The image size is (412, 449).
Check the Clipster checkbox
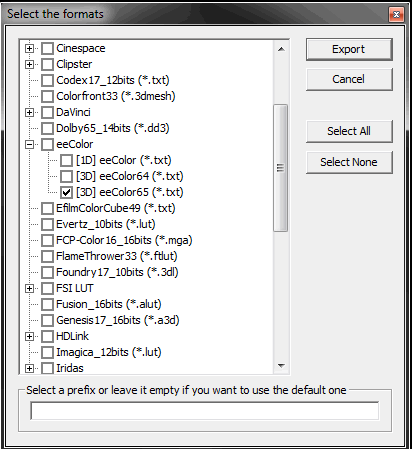pyautogui.click(x=47, y=64)
